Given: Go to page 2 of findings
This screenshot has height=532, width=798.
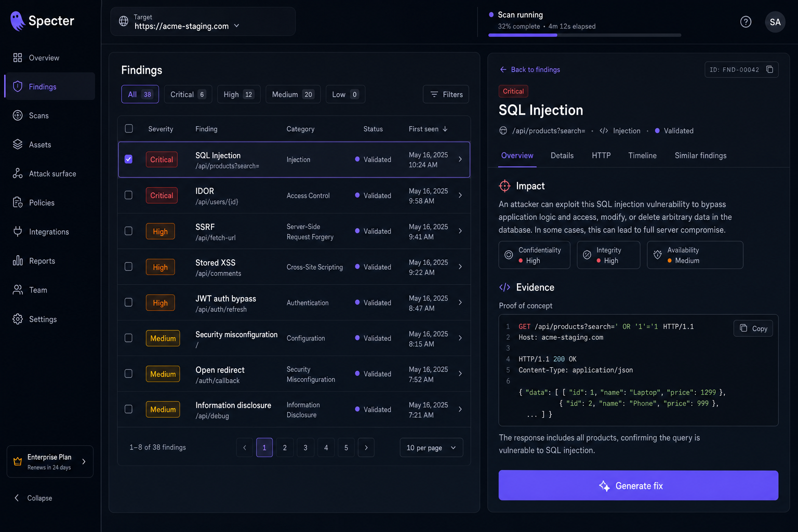Looking at the screenshot, I should (285, 447).
